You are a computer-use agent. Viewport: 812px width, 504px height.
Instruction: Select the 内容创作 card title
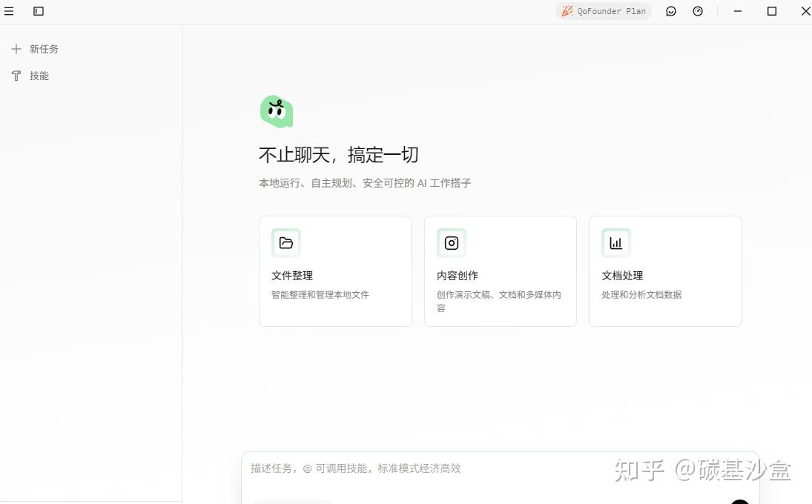coord(458,276)
